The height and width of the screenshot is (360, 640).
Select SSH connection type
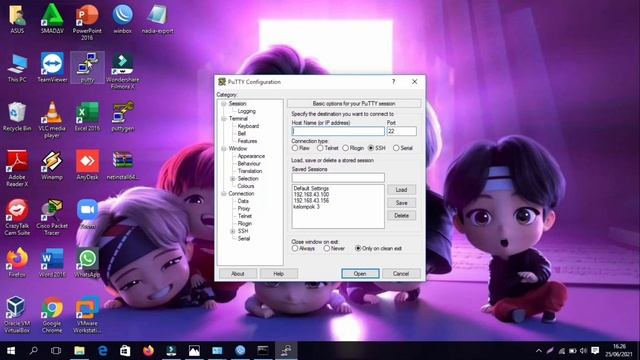click(x=371, y=148)
